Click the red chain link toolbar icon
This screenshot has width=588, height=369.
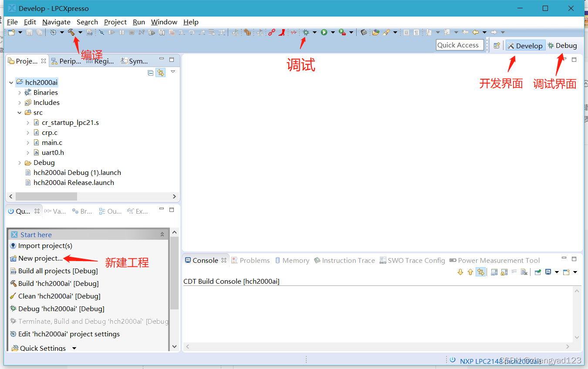pyautogui.click(x=272, y=32)
